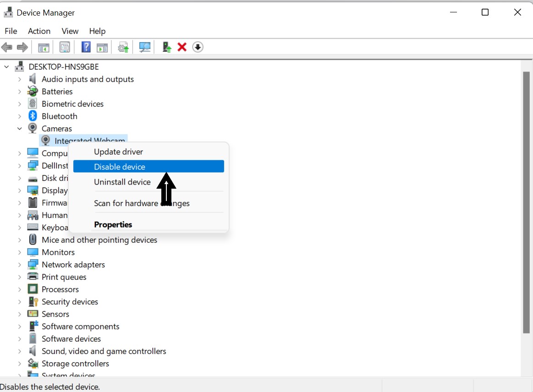The width and height of the screenshot is (533, 392).
Task: Click the Update driver toolbar icon
Action: 167,47
